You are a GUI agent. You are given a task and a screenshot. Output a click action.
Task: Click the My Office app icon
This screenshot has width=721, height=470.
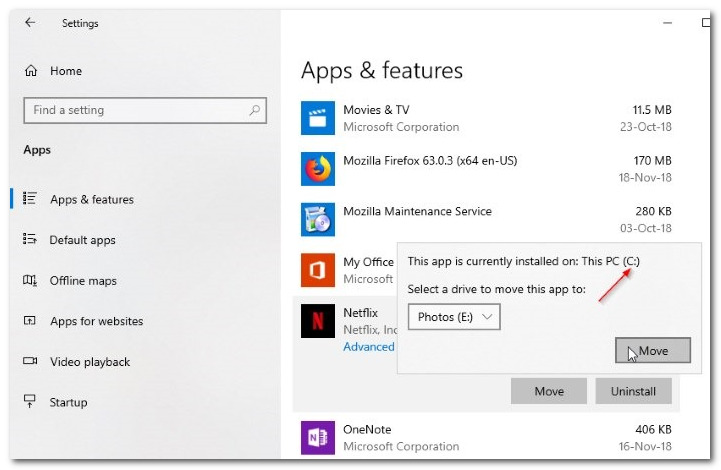coord(318,270)
